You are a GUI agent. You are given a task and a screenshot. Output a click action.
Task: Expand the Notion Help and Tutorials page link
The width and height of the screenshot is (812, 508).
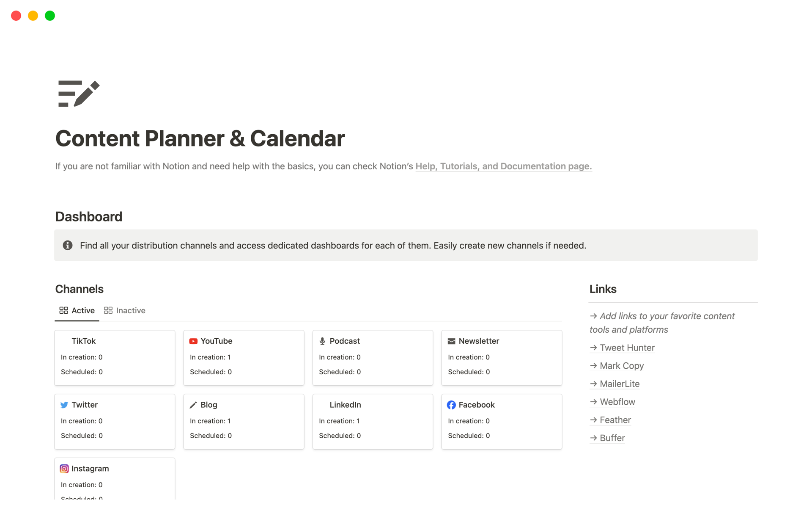click(502, 166)
